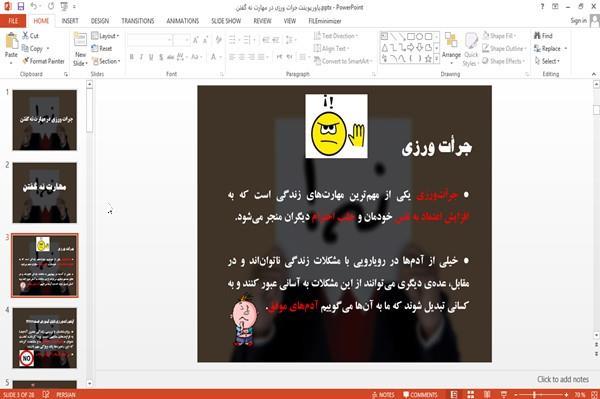
Task: Select slide 4 thumbnail
Action: coord(45,338)
